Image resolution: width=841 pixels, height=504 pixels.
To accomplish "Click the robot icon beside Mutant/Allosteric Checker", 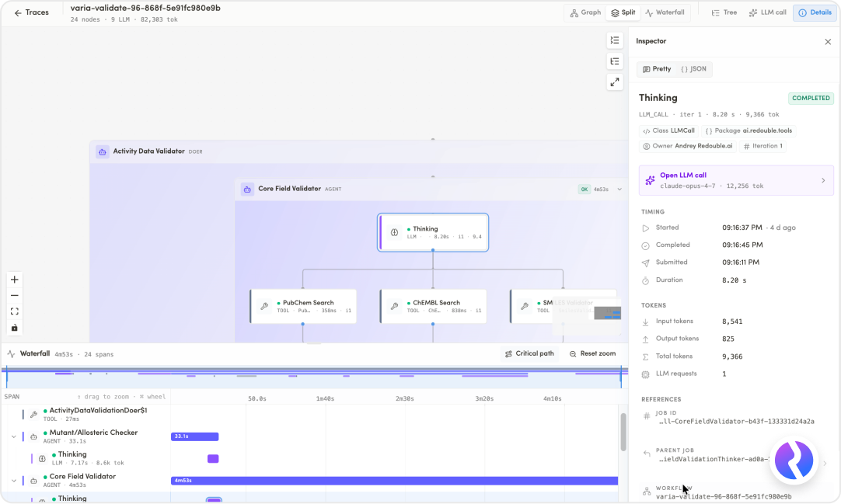I will point(33,436).
